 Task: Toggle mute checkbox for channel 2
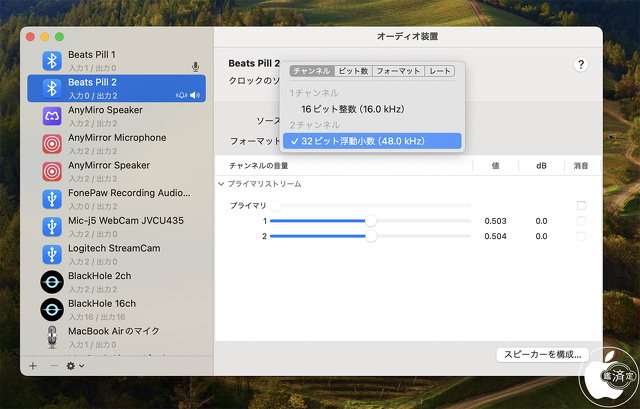(x=581, y=236)
